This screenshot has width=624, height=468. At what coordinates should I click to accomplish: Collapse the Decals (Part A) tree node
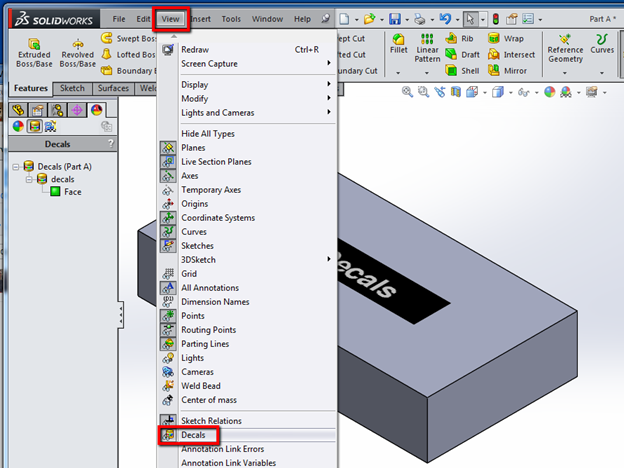[16, 167]
